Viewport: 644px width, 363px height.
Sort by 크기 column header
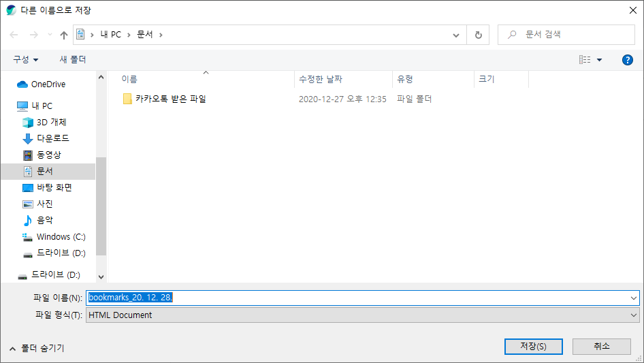(486, 79)
